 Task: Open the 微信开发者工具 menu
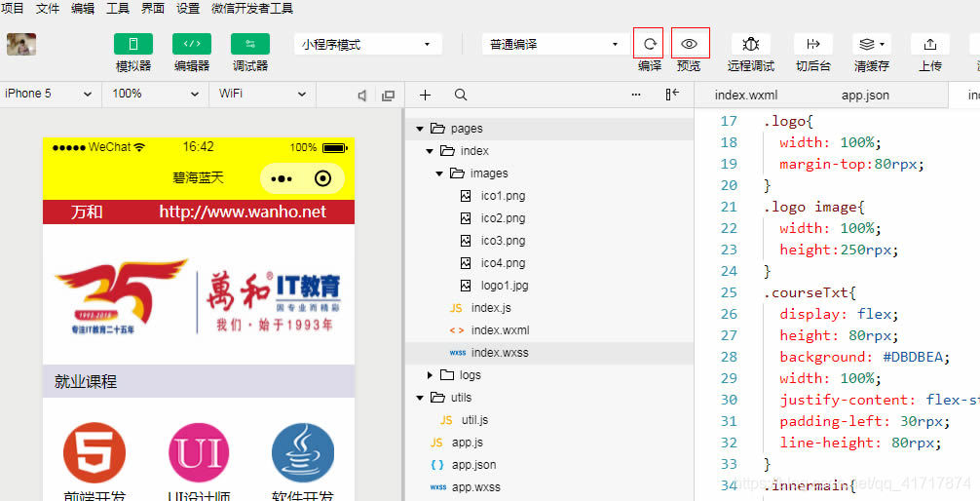(252, 8)
